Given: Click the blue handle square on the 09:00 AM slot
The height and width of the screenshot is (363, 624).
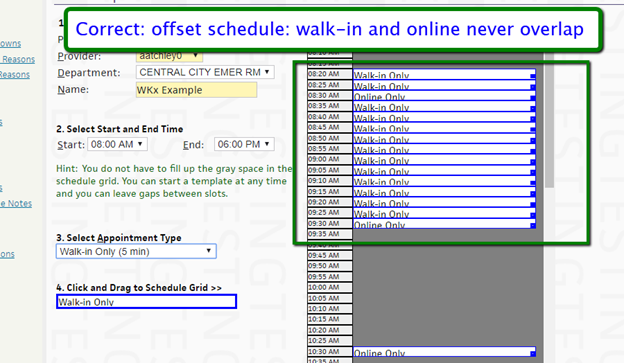Looking at the screenshot, I should (x=533, y=162).
